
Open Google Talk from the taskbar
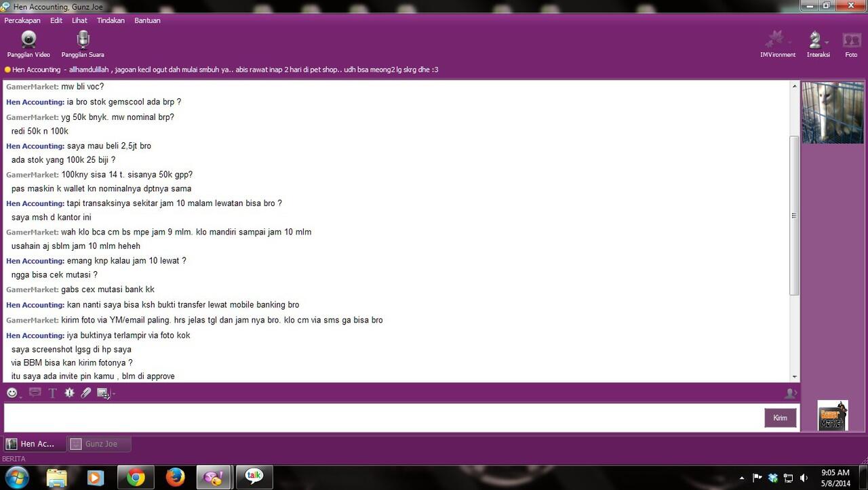(254, 478)
